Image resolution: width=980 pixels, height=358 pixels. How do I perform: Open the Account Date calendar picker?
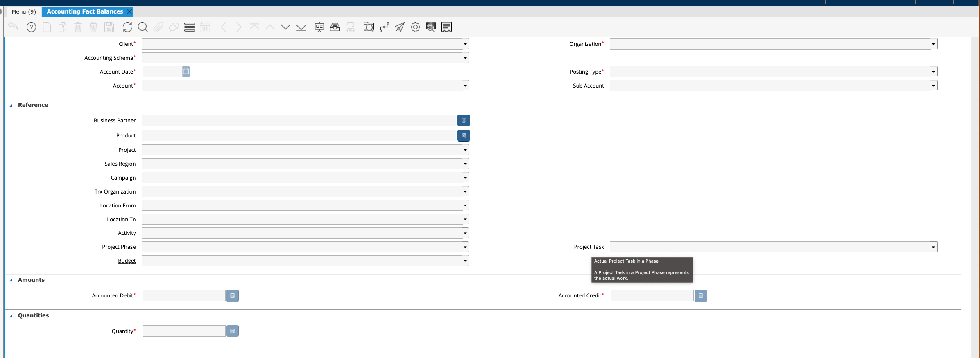click(x=186, y=72)
